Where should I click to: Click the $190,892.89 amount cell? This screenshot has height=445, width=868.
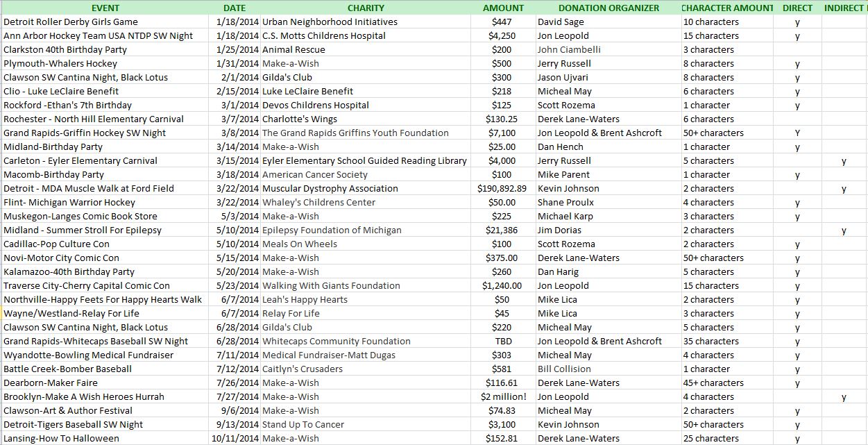point(502,188)
